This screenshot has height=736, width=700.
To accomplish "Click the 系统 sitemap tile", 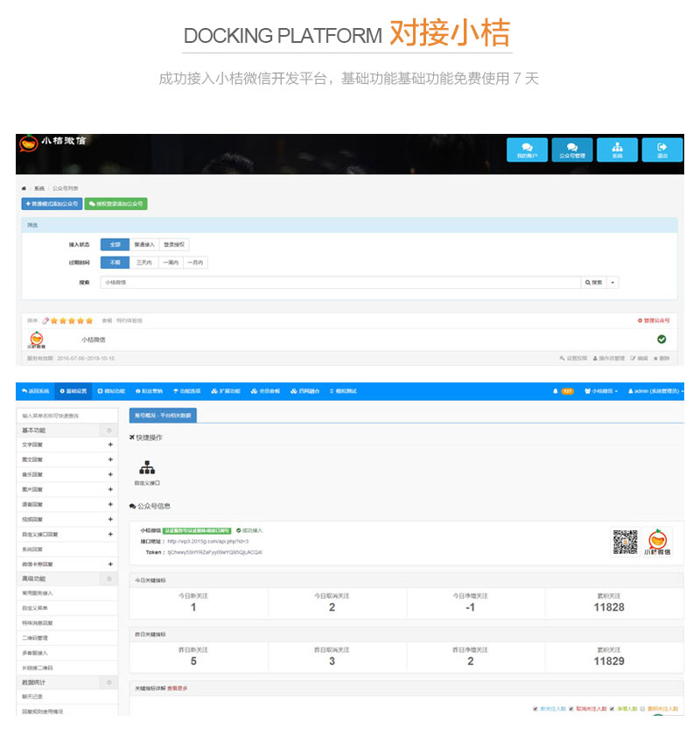I will coord(618,151).
